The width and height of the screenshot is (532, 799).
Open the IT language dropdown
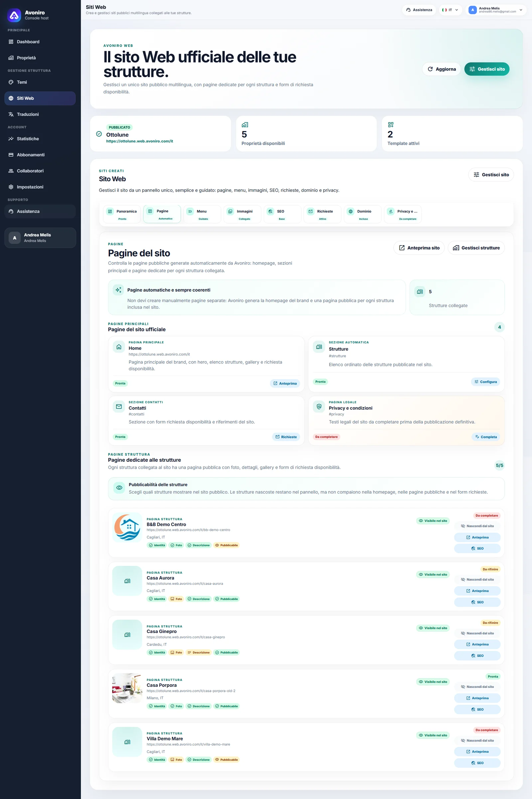(x=450, y=10)
